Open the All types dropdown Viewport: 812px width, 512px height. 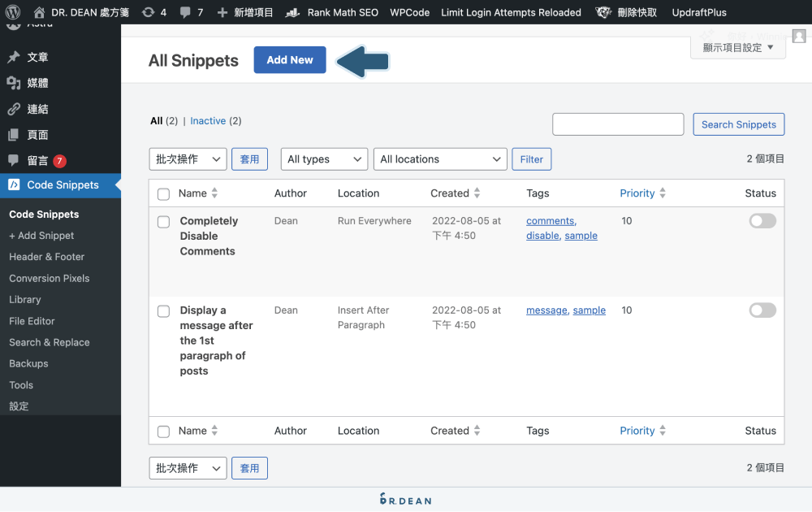[x=323, y=158]
